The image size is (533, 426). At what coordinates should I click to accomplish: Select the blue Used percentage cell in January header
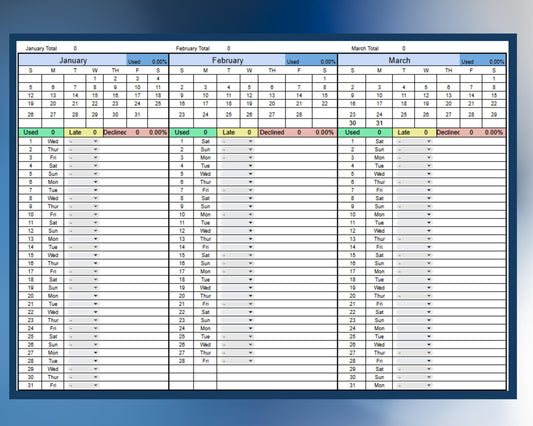147,60
